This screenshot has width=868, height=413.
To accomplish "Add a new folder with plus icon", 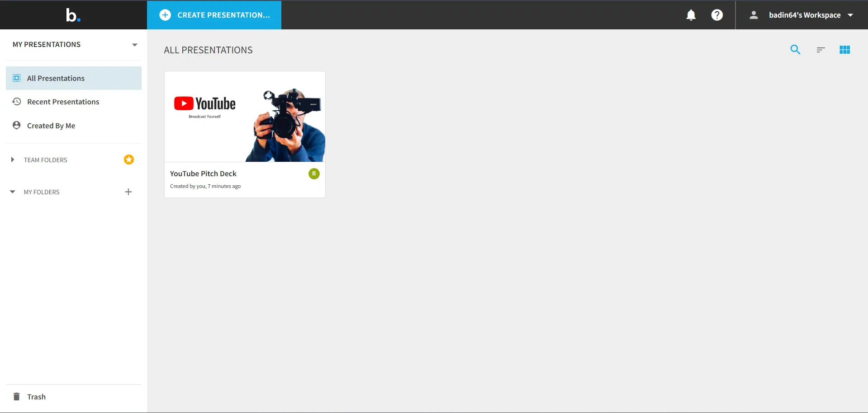I will pyautogui.click(x=128, y=192).
